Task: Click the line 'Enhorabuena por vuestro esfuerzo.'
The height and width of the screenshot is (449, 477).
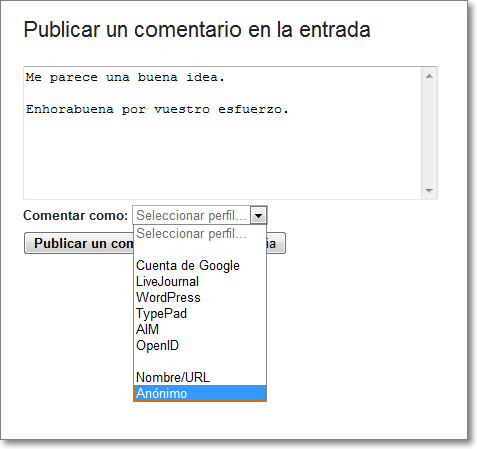Action: click(157, 109)
